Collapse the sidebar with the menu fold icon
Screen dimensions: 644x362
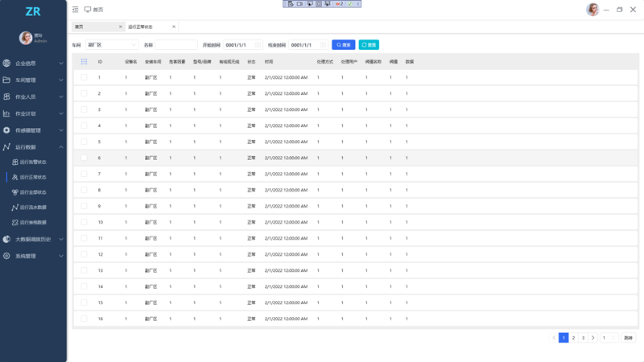tap(75, 10)
